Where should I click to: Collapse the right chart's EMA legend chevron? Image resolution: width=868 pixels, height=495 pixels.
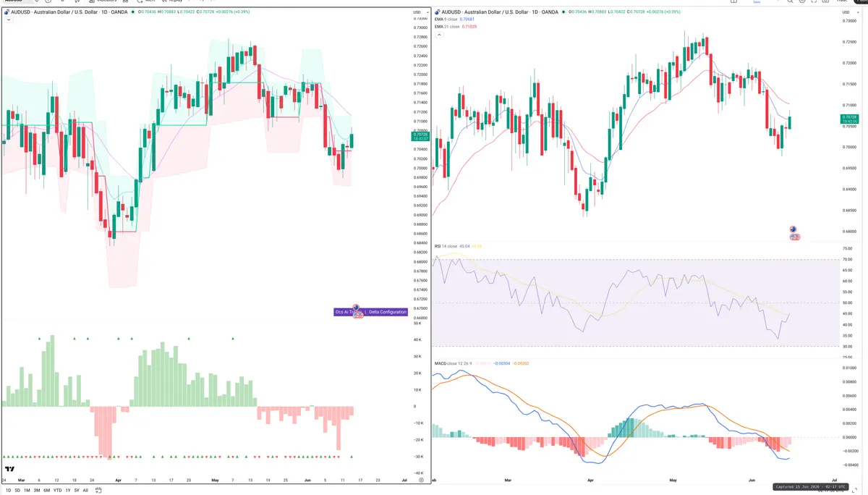438,34
